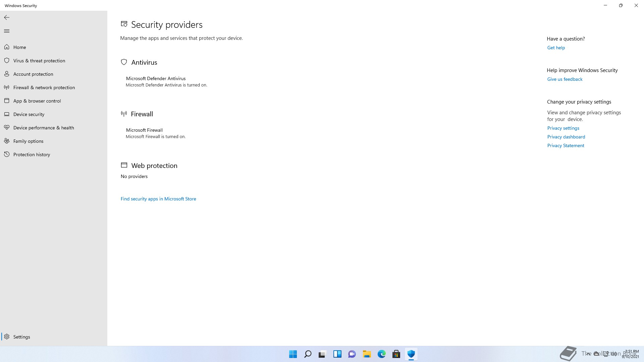Viewport: 644px width, 362px height.
Task: Go back using the back arrow
Action: coord(7,17)
